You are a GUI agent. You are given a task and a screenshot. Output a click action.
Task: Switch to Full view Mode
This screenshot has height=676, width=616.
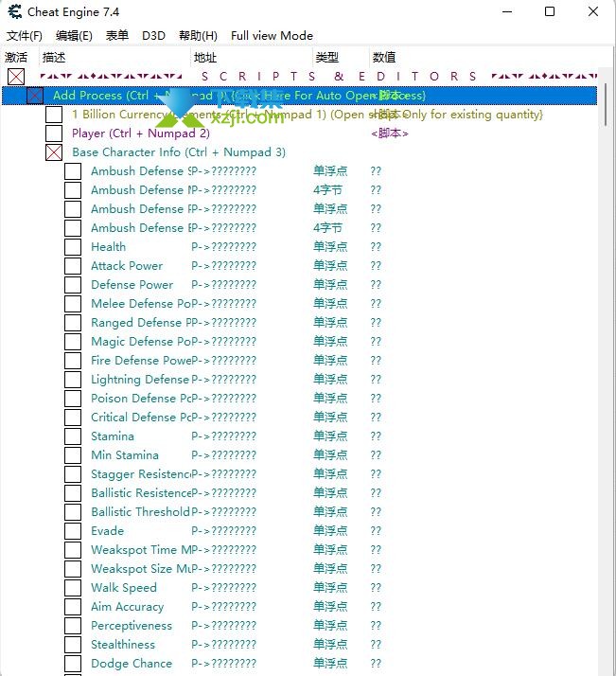[x=272, y=36]
